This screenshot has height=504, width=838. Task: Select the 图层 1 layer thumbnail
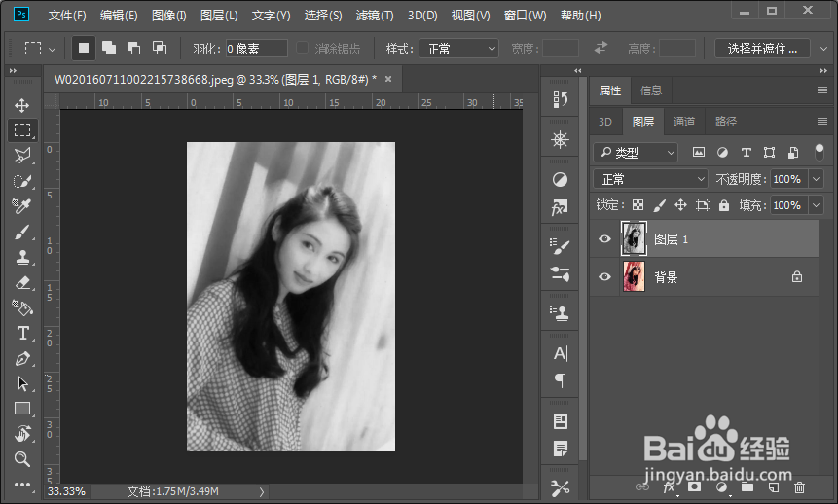tap(634, 239)
